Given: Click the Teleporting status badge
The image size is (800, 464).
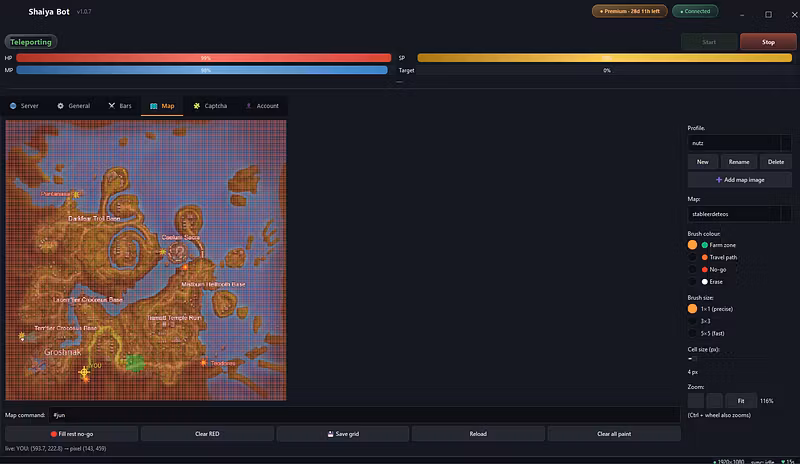Looking at the screenshot, I should tap(31, 42).
